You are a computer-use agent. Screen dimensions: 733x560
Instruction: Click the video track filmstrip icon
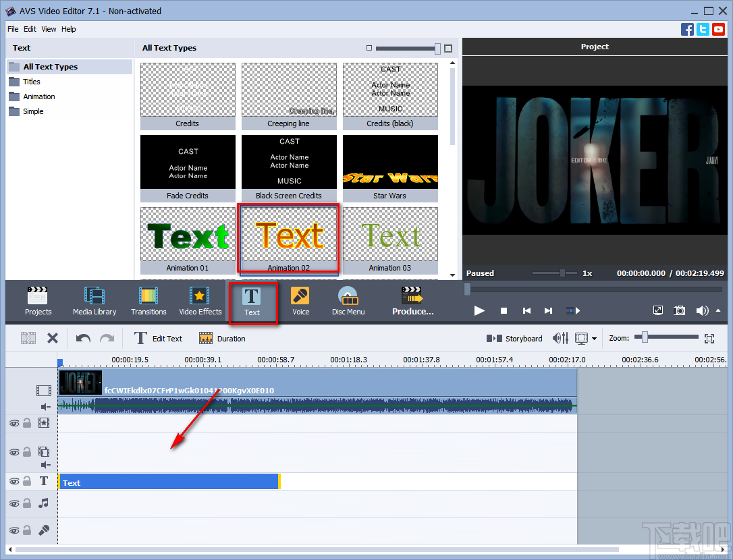44,390
